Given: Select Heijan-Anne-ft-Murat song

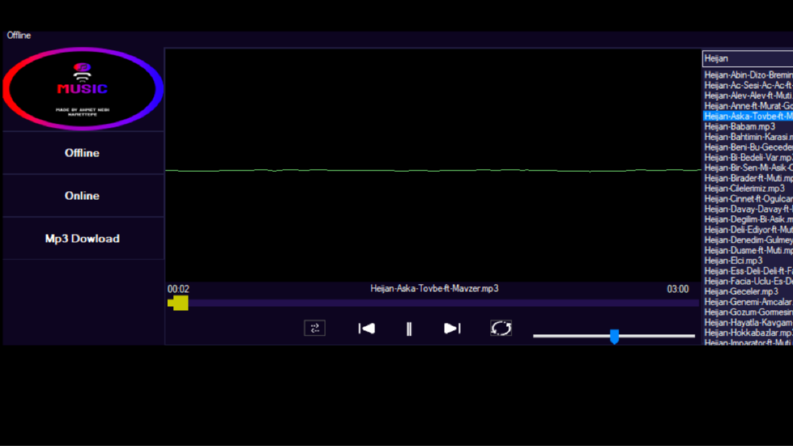Looking at the screenshot, I should click(x=748, y=106).
